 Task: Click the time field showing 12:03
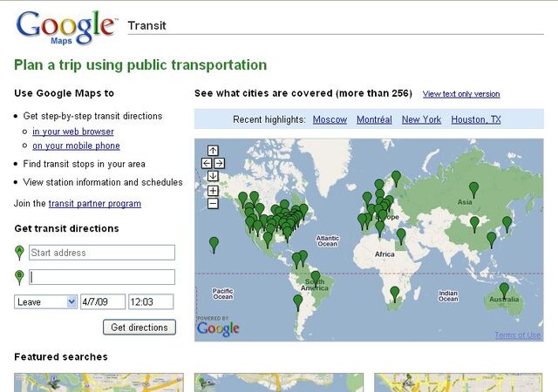[x=151, y=302]
